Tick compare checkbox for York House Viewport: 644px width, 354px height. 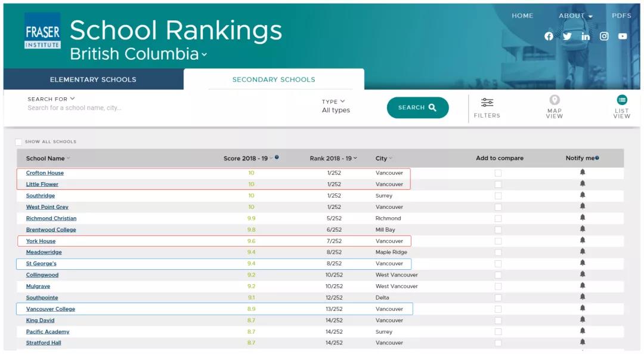point(498,241)
